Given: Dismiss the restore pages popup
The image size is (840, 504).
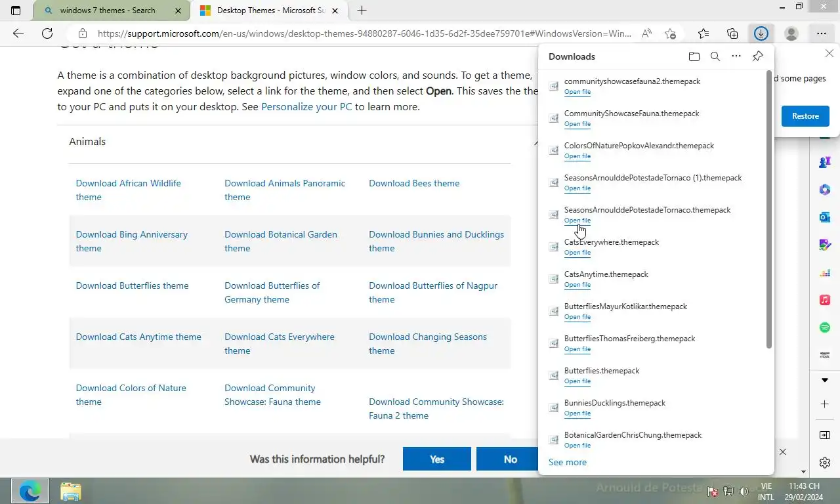Looking at the screenshot, I should 829,54.
